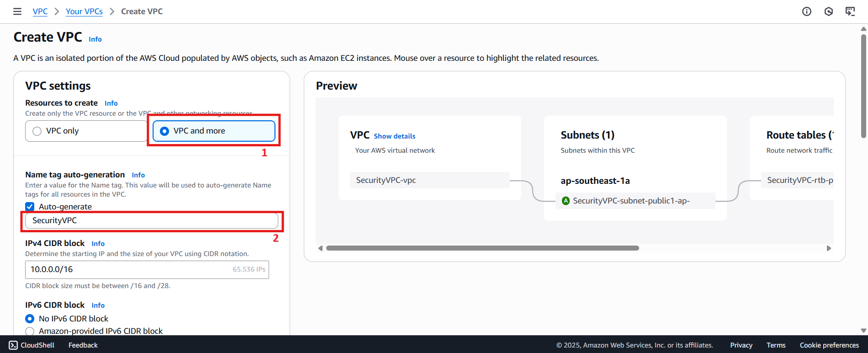
Task: Open Feedback in the footer
Action: (x=83, y=345)
